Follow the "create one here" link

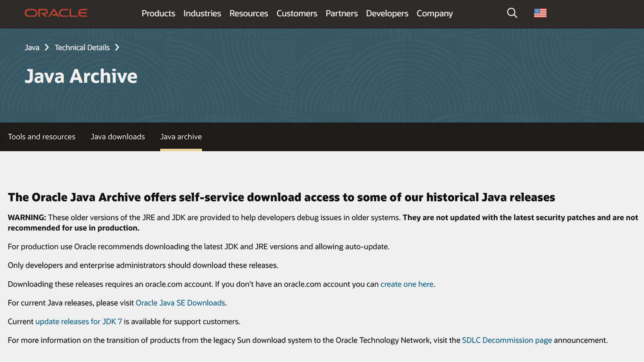click(406, 284)
